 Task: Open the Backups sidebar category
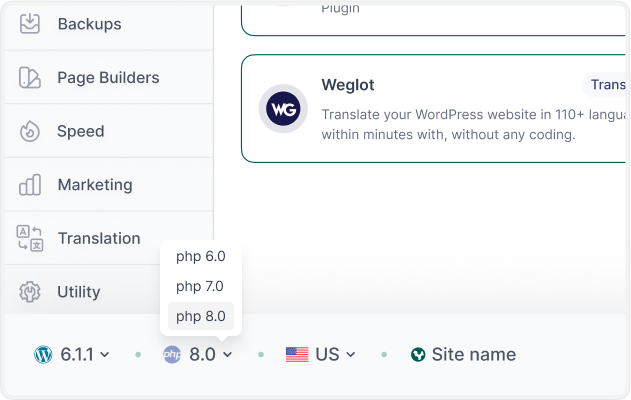point(89,23)
